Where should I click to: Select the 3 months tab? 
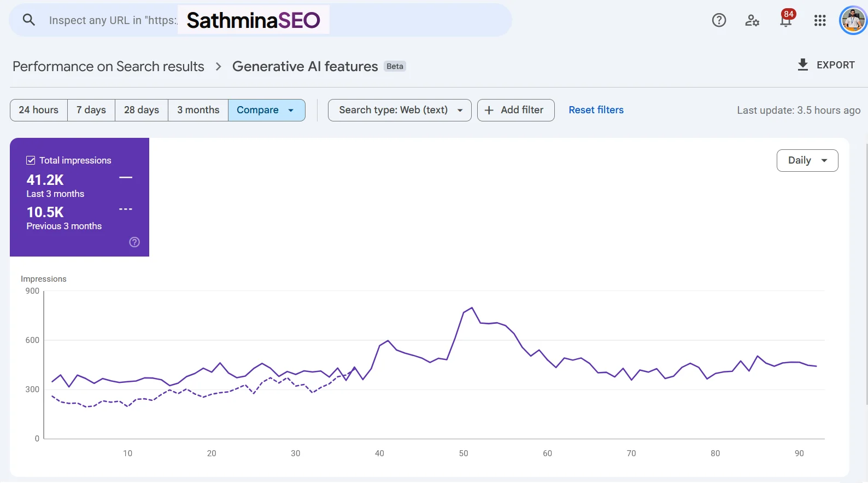[x=198, y=110]
